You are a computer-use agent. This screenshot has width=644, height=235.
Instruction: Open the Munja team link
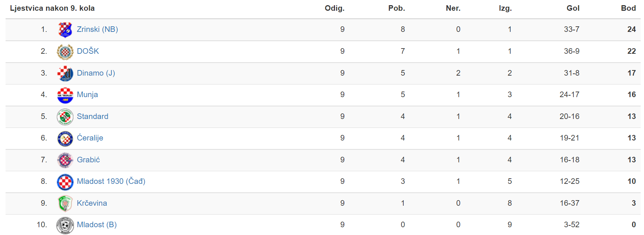87,95
